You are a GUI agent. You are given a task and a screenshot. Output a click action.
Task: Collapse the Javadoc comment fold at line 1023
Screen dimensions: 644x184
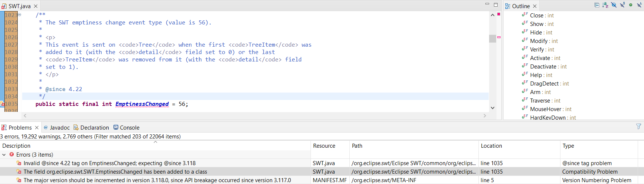pyautogui.click(x=20, y=15)
